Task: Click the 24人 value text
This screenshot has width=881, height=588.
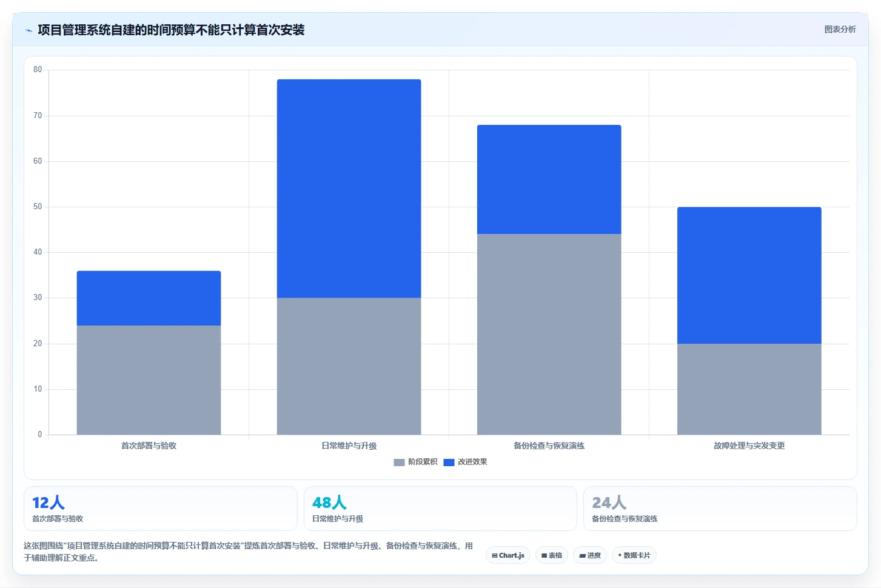Action: [x=609, y=503]
